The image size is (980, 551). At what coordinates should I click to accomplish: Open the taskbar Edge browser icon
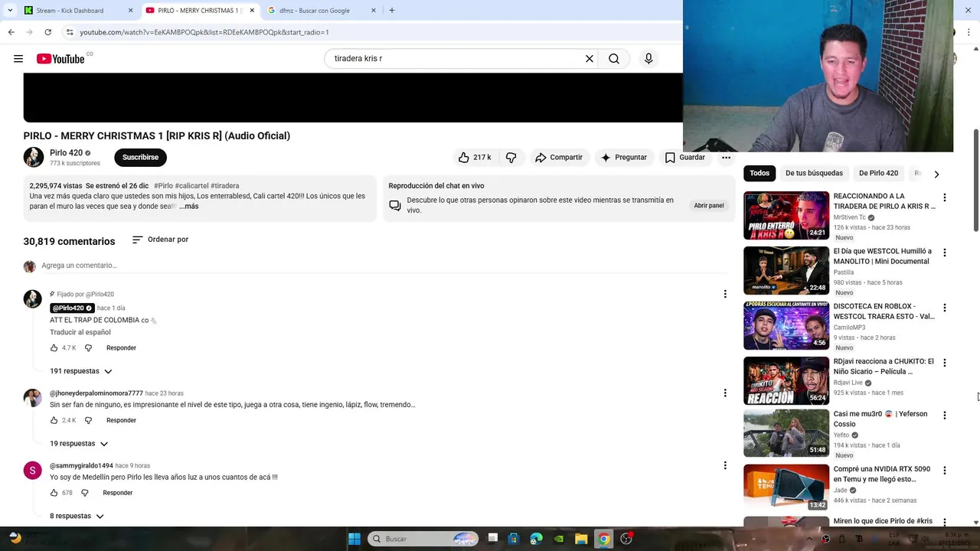[537, 539]
